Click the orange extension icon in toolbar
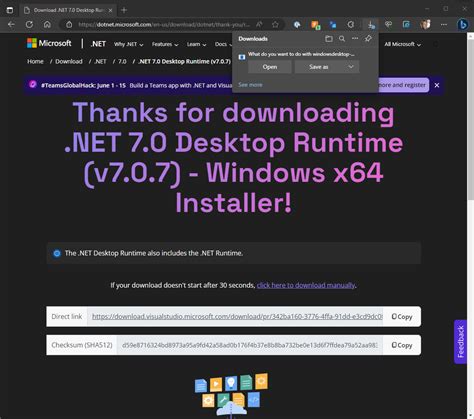 point(315,24)
